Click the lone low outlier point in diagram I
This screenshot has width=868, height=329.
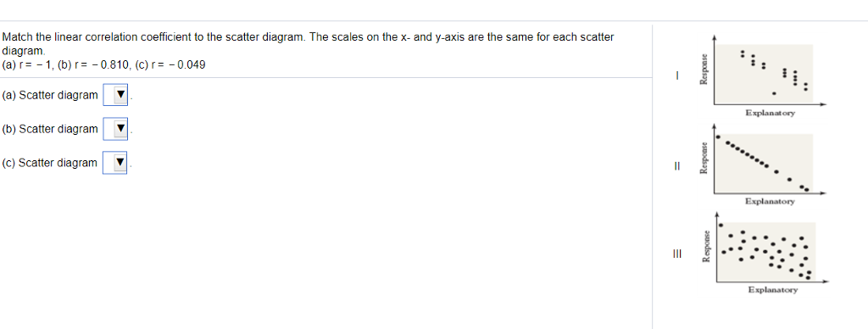(x=774, y=93)
